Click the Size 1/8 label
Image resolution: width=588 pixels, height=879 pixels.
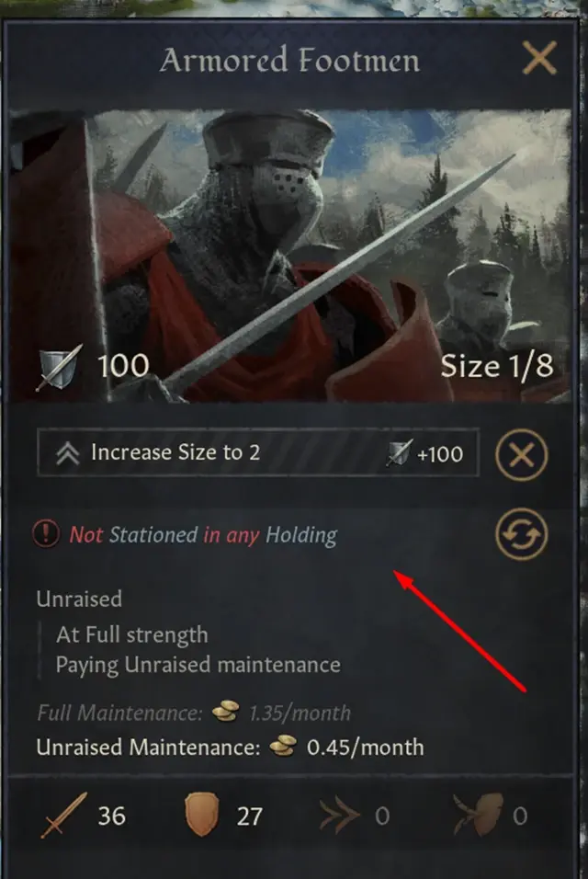coord(497,366)
